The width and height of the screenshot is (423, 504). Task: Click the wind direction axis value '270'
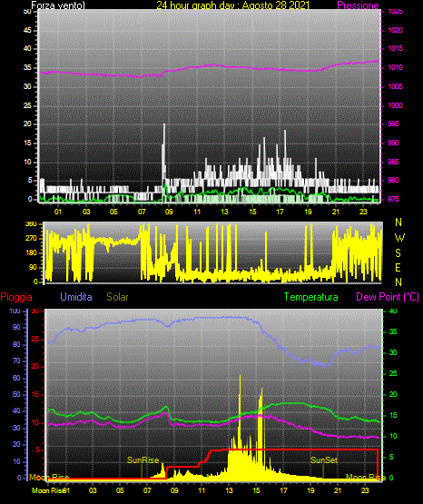click(x=31, y=239)
